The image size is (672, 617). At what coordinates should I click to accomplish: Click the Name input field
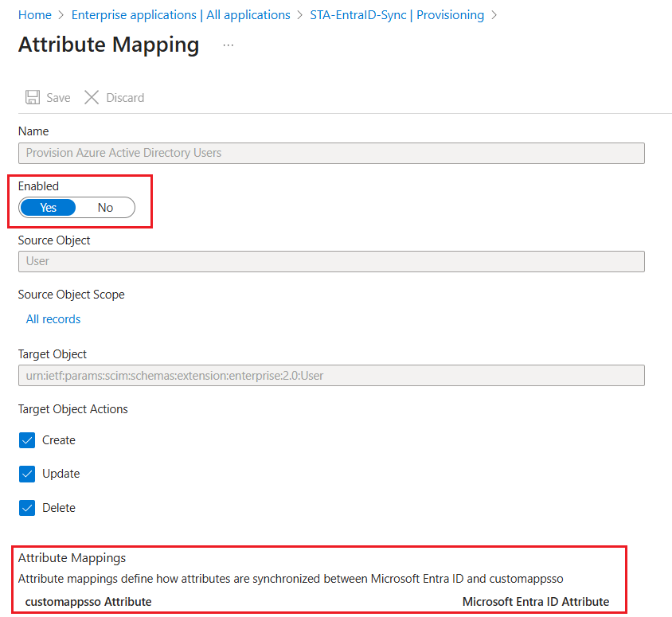click(x=331, y=153)
